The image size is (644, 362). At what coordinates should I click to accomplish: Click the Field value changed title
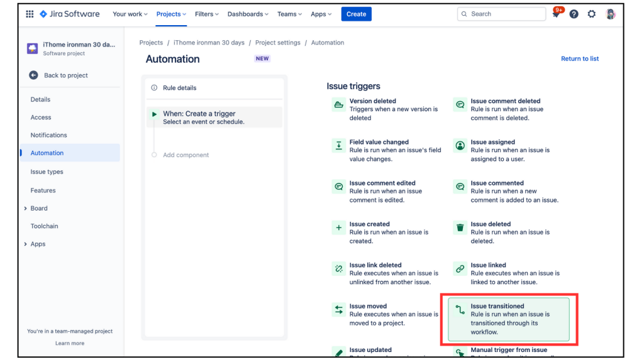pos(379,142)
